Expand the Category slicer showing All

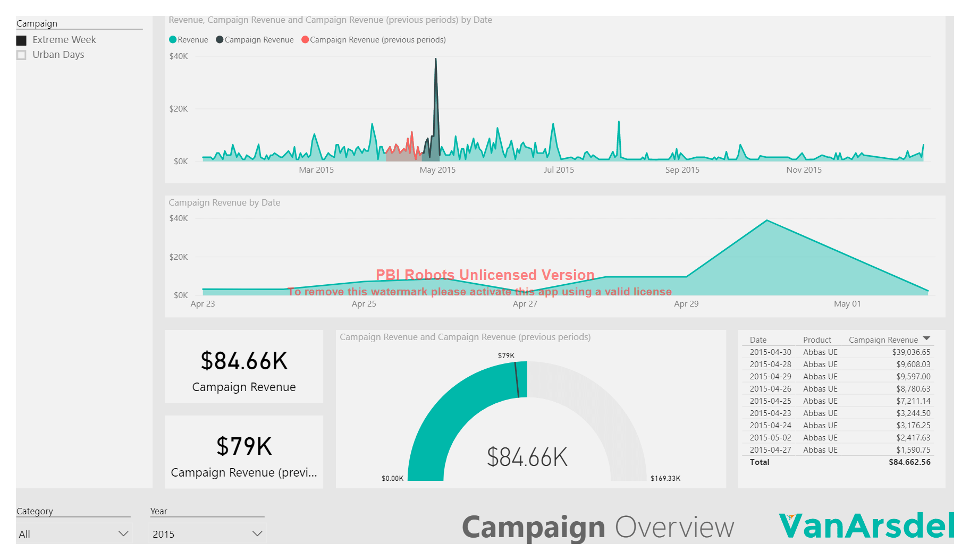pyautogui.click(x=73, y=533)
